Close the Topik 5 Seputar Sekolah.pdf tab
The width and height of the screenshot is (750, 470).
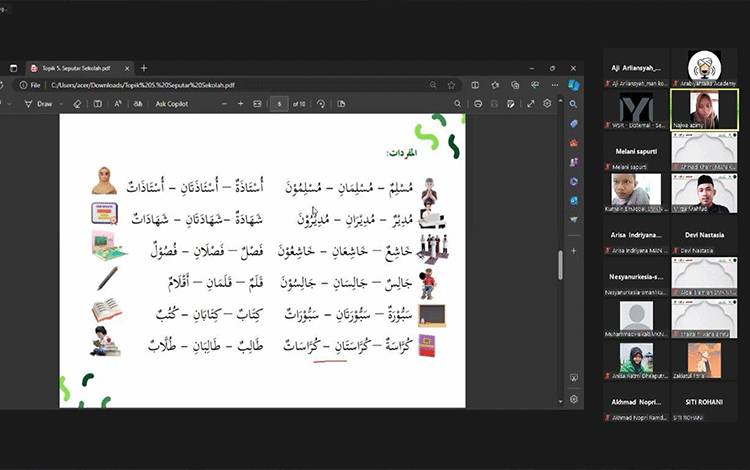tap(127, 68)
